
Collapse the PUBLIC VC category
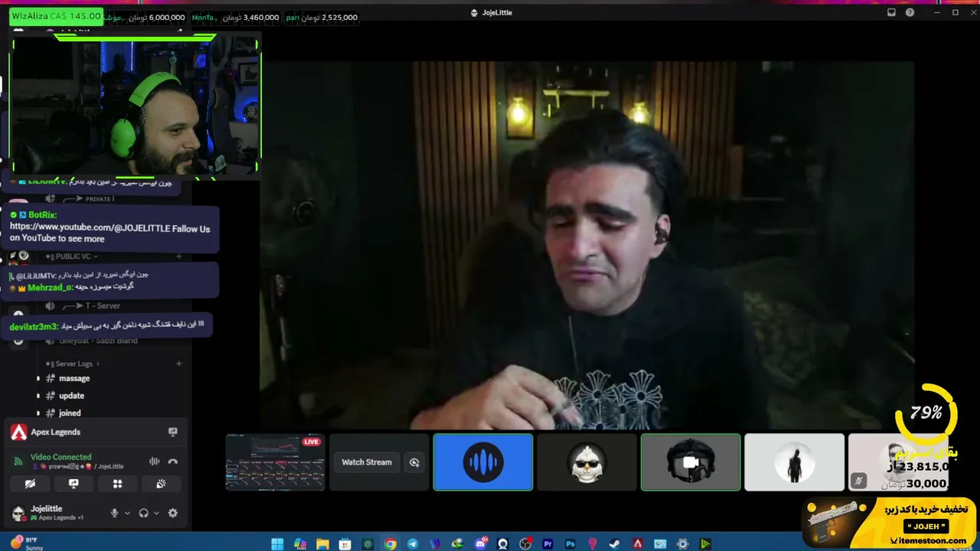pos(71,256)
